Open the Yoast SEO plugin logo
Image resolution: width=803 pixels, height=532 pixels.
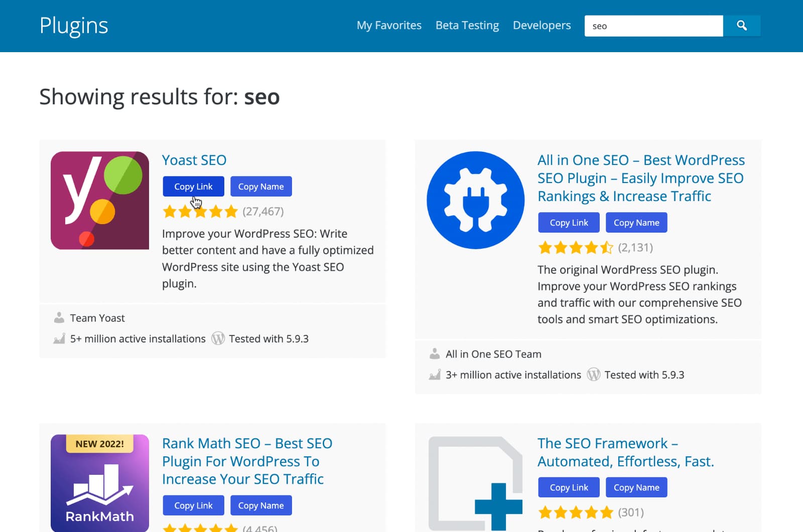tap(99, 201)
